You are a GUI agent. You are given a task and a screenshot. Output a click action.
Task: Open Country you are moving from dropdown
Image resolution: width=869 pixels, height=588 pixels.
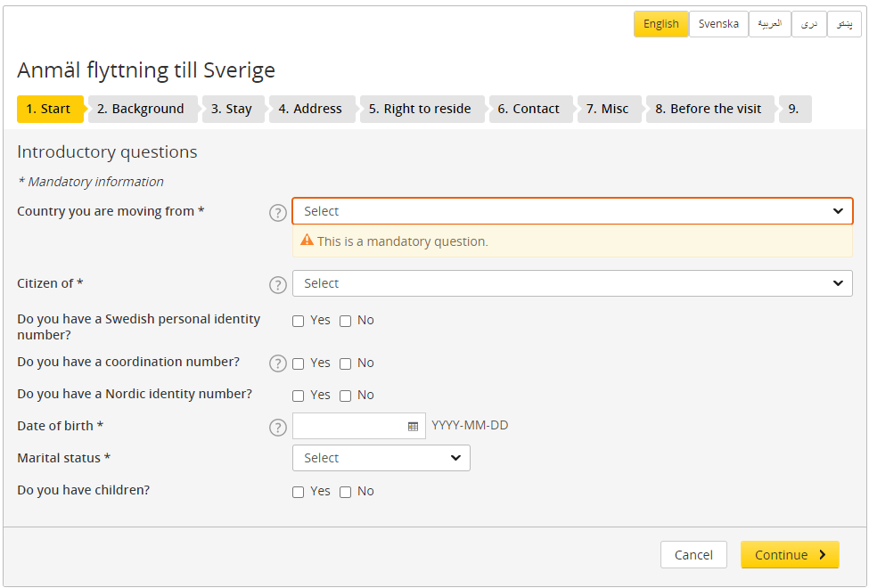tap(572, 211)
